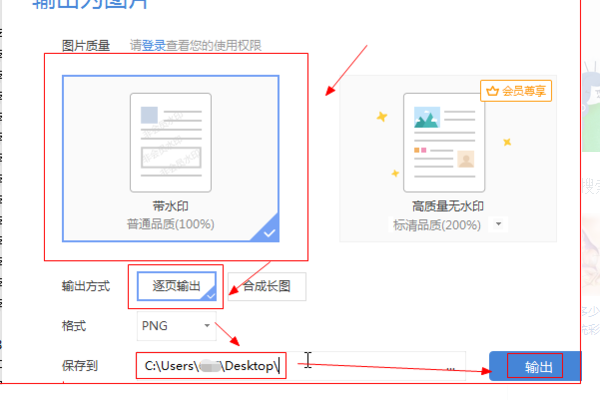
Task: Choose 合成长图 output mode
Action: click(267, 286)
